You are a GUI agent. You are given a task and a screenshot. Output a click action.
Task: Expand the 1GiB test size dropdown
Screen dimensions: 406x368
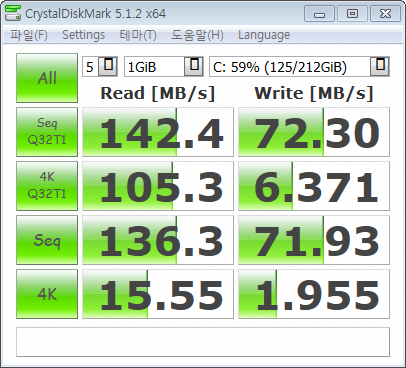pos(194,67)
